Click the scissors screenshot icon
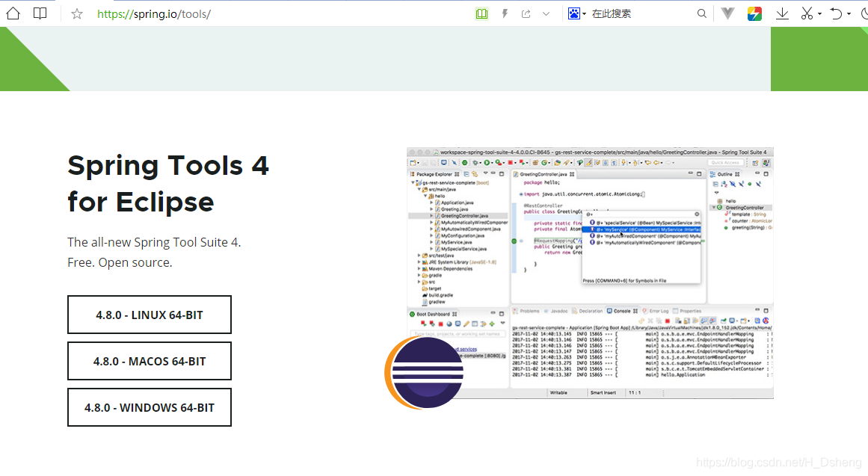 tap(807, 14)
